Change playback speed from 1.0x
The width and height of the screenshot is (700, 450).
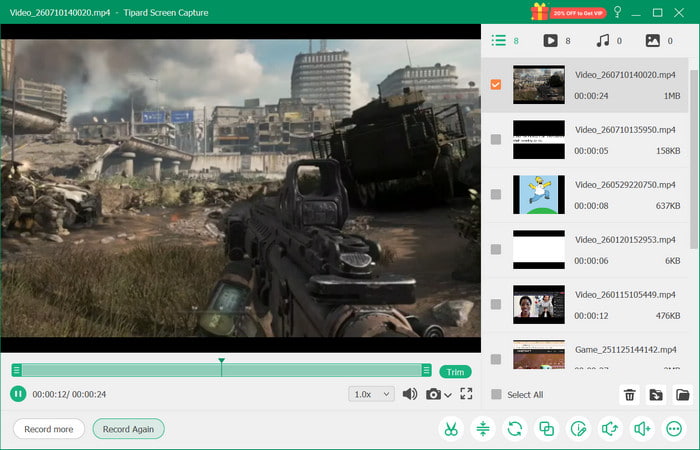pyautogui.click(x=371, y=394)
